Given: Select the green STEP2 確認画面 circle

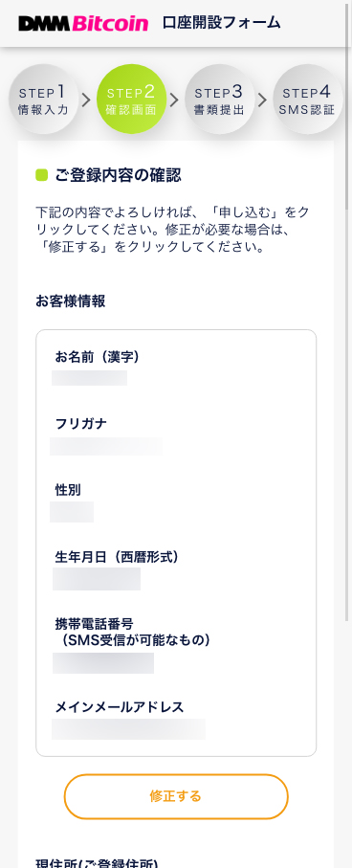Looking at the screenshot, I should click(131, 100).
